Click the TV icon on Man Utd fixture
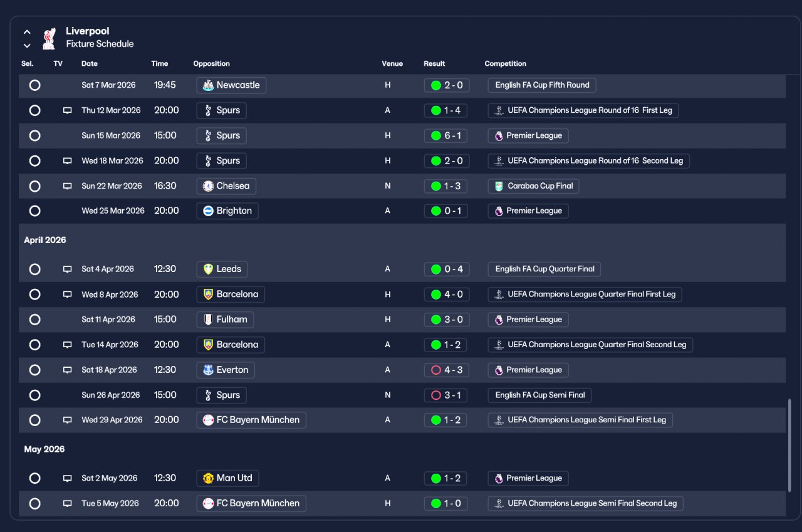The width and height of the screenshot is (802, 532). [x=67, y=478]
